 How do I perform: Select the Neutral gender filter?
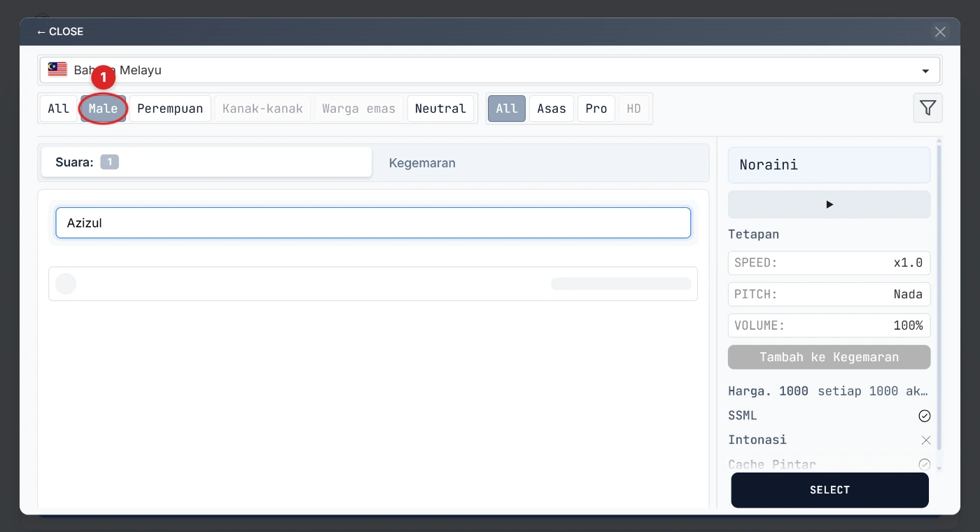click(x=440, y=108)
